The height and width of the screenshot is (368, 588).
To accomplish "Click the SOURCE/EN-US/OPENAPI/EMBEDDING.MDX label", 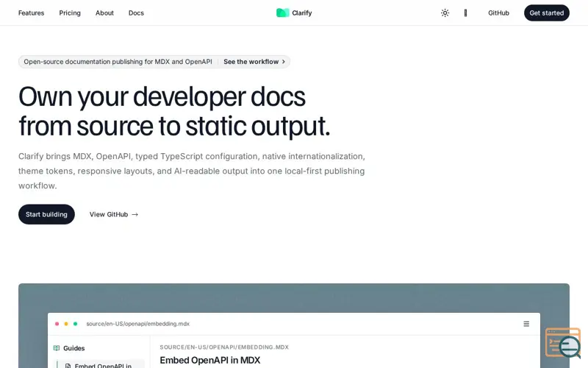I will (224, 347).
